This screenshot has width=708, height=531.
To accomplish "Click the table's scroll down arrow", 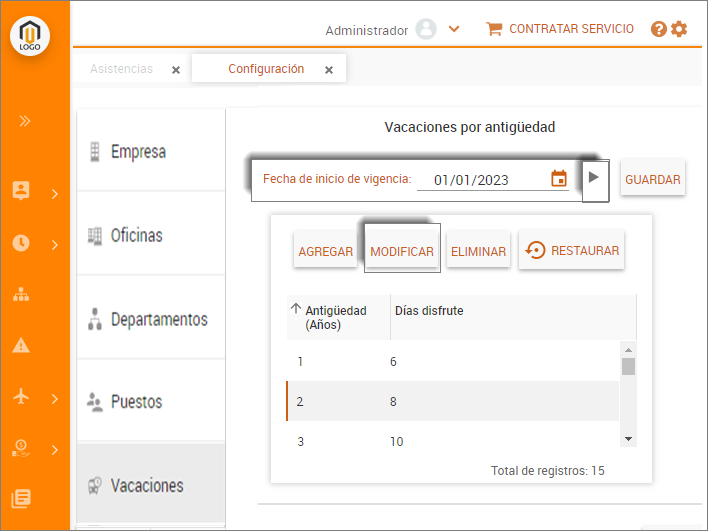I will coord(628,438).
